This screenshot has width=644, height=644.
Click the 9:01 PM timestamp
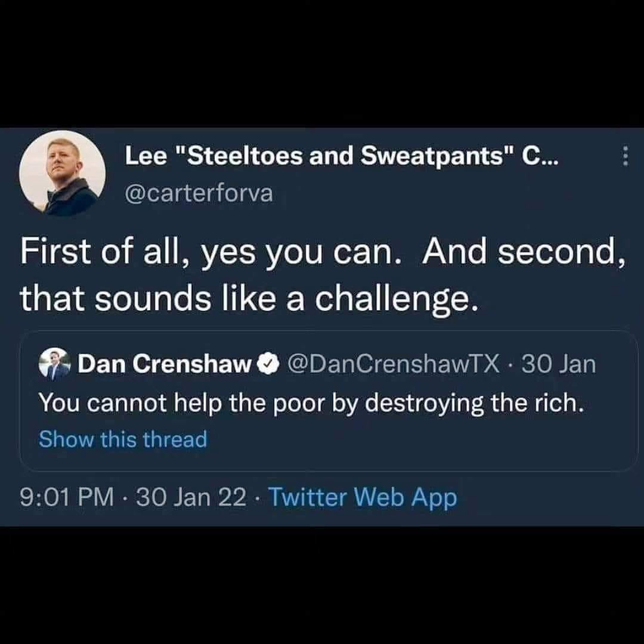click(67, 497)
